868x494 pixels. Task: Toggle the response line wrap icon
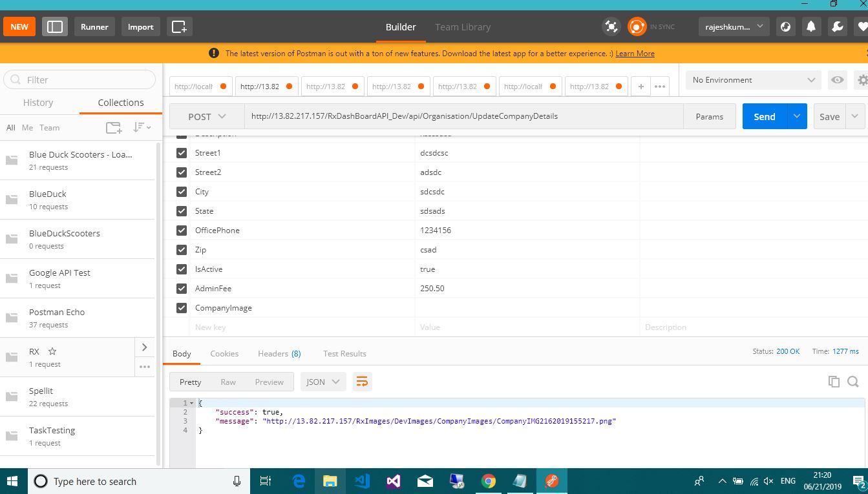click(x=363, y=382)
